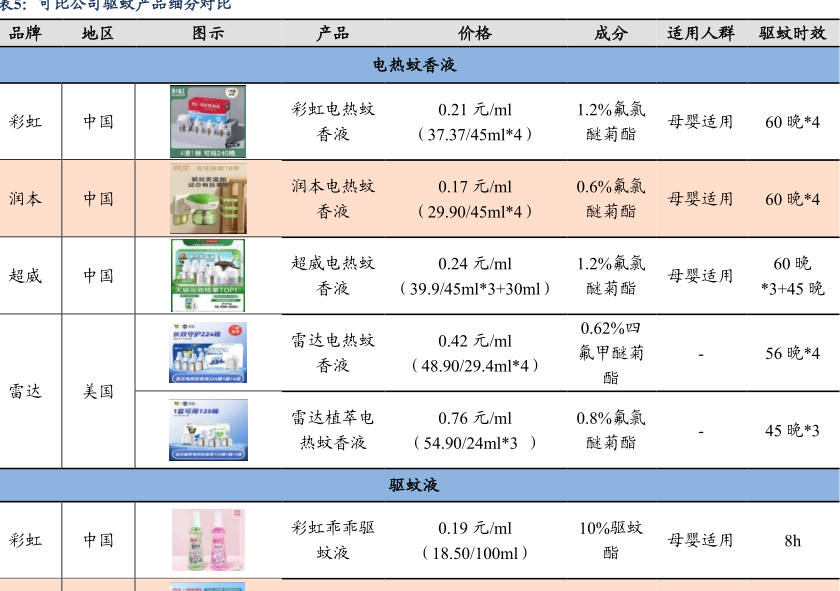Image resolution: width=840 pixels, height=591 pixels.
Task: Select the 地区 column header
Action: [x=98, y=33]
